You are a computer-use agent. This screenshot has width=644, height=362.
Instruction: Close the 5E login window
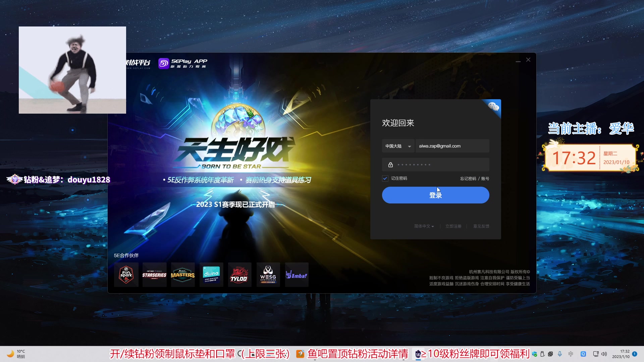pyautogui.click(x=528, y=60)
